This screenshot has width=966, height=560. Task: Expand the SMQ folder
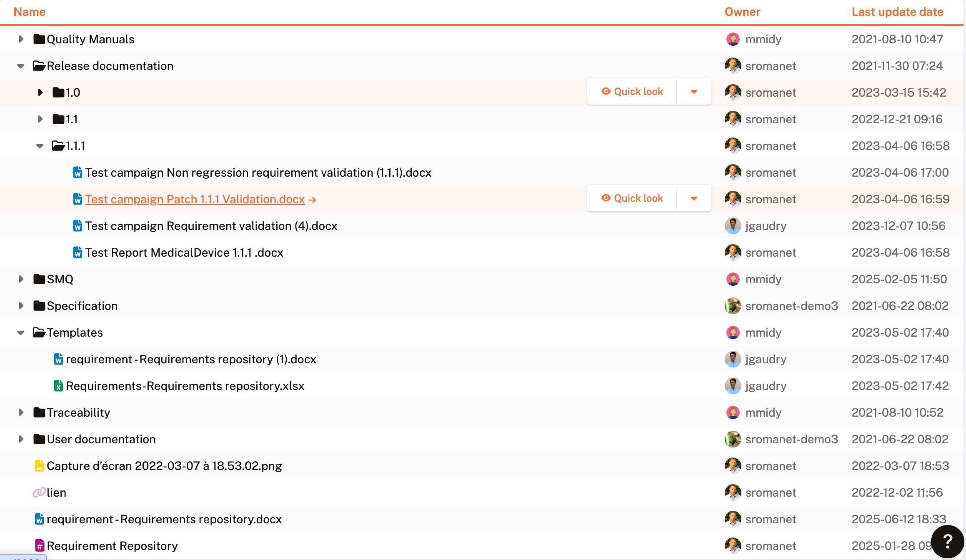(21, 279)
